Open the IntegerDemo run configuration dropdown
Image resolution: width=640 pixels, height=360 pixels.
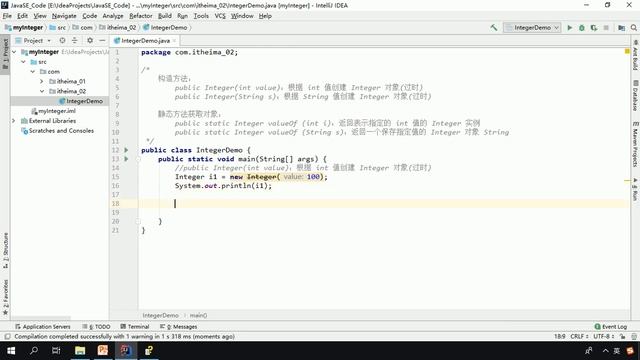532,28
